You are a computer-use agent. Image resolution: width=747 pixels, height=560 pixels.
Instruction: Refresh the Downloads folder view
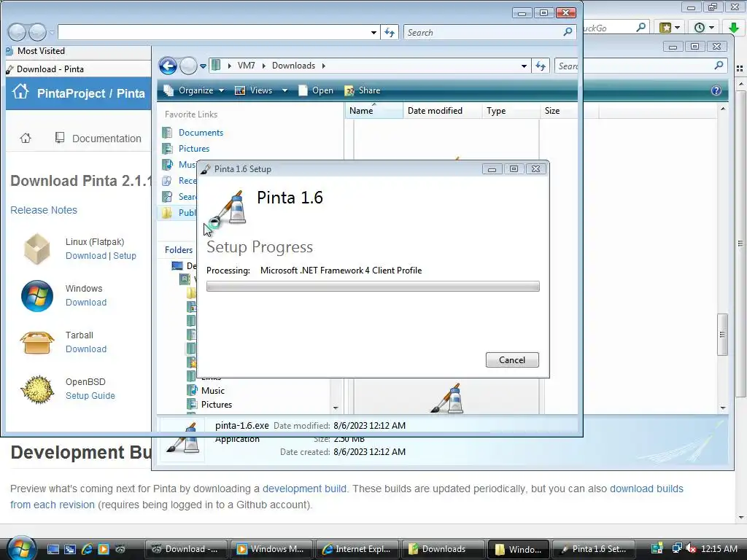tap(541, 66)
